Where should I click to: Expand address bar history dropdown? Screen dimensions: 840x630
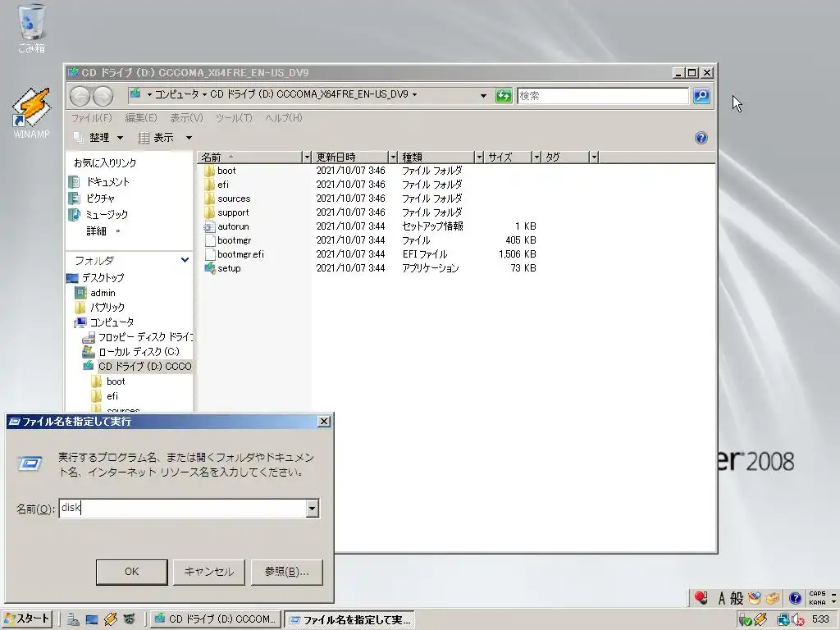click(483, 96)
